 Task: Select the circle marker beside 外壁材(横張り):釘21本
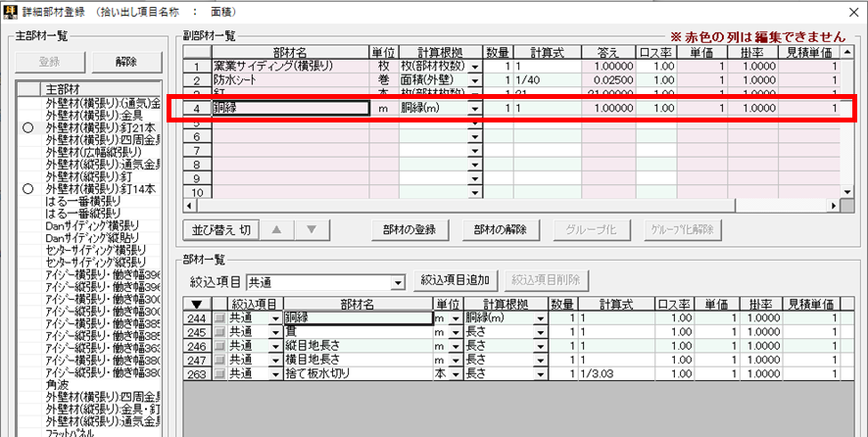tap(27, 127)
